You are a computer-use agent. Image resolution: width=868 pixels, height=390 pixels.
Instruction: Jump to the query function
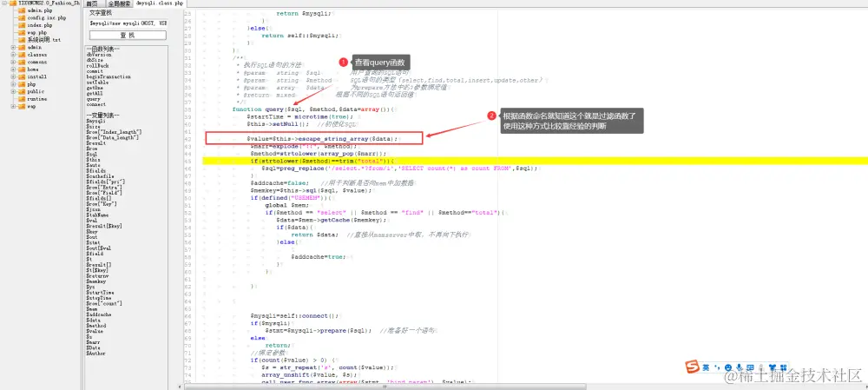click(94, 99)
